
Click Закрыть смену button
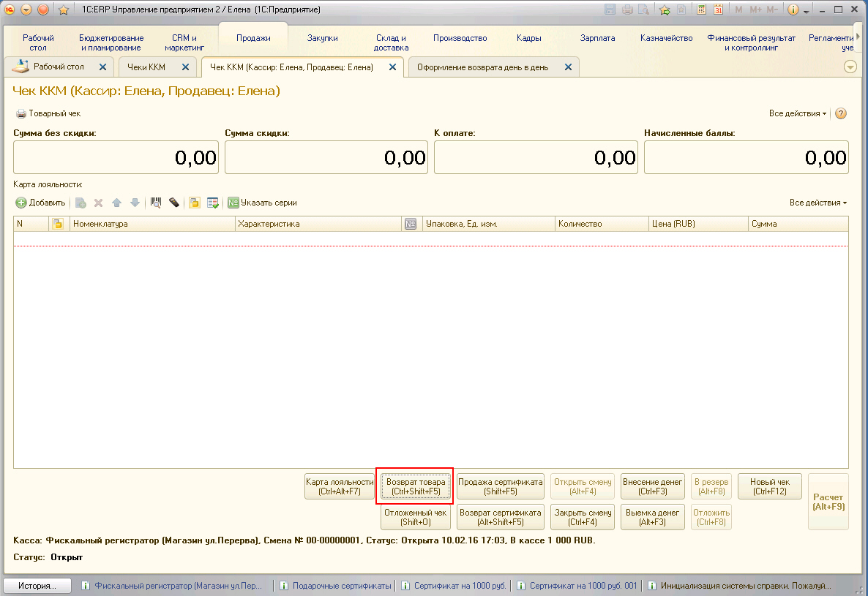click(x=583, y=517)
